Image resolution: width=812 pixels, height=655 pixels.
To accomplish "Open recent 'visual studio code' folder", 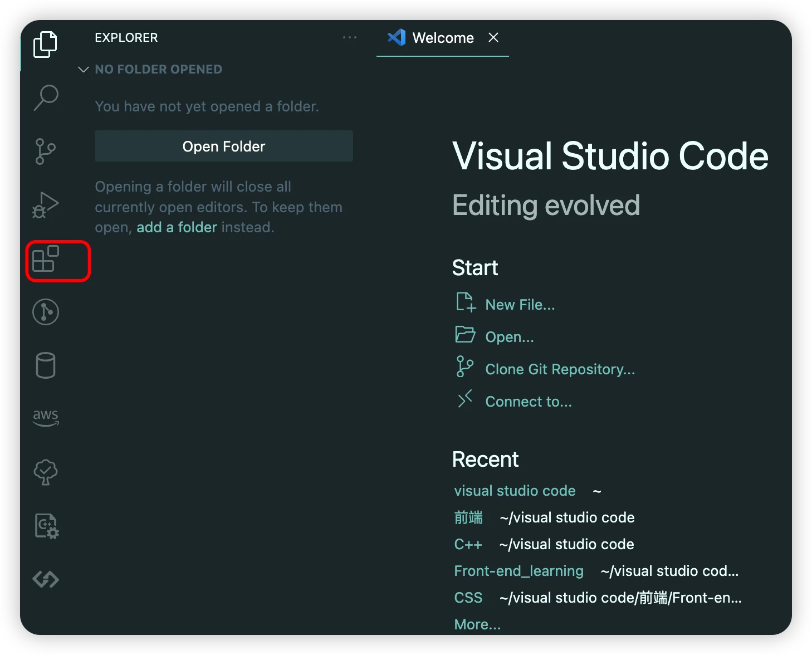I will (x=515, y=491).
